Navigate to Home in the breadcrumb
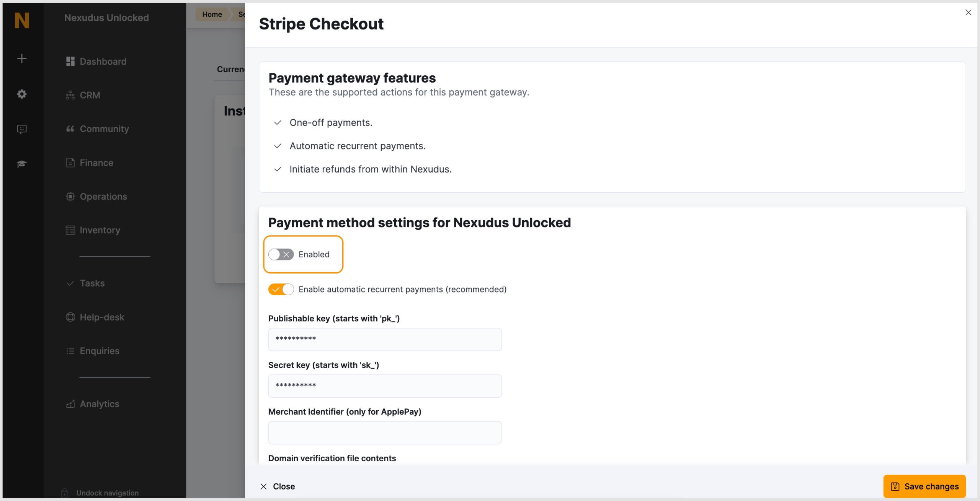The width and height of the screenshot is (980, 501). pyautogui.click(x=212, y=14)
